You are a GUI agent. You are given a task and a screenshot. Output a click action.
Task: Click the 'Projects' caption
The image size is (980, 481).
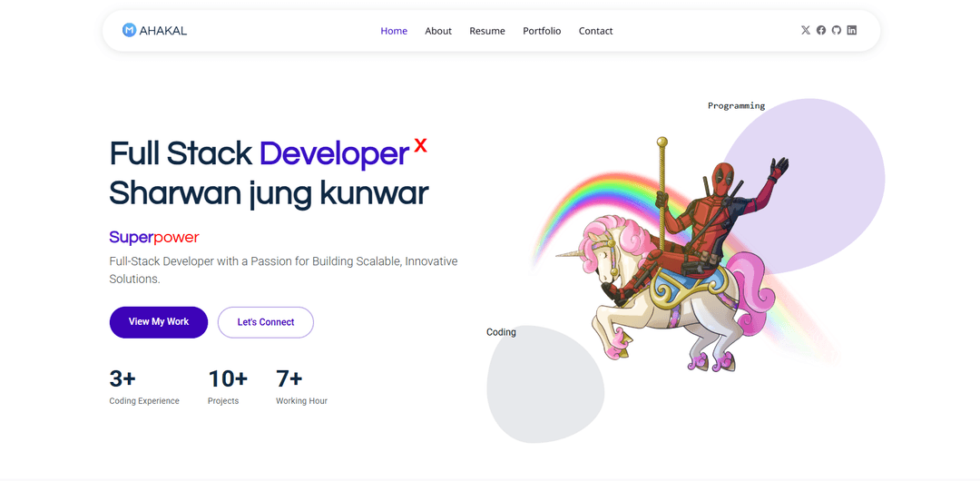coord(223,401)
